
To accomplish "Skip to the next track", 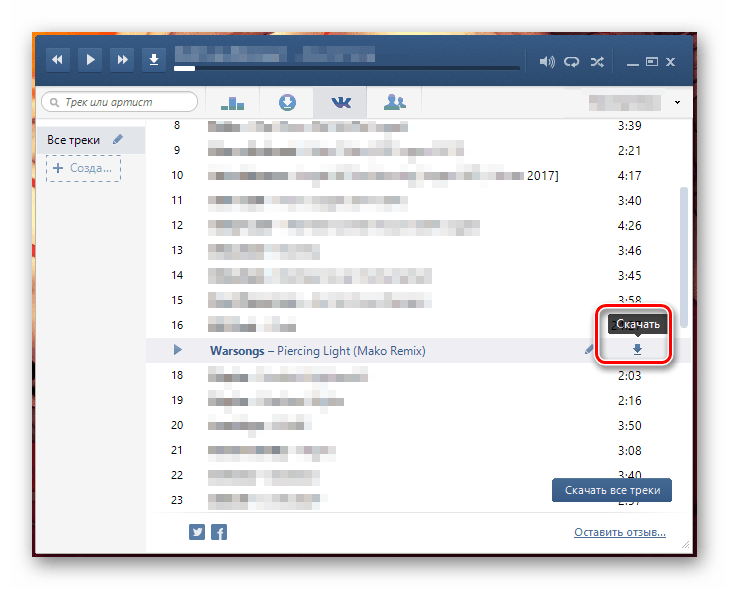I will (x=122, y=60).
